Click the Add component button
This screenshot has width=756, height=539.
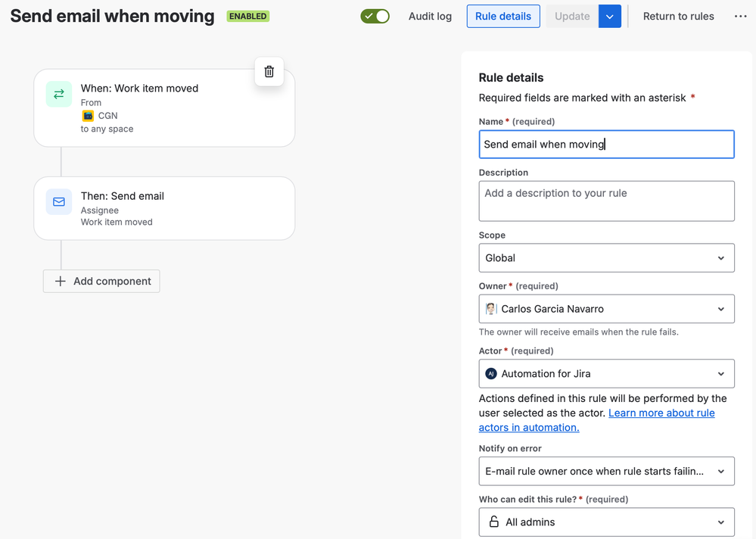[x=101, y=281]
